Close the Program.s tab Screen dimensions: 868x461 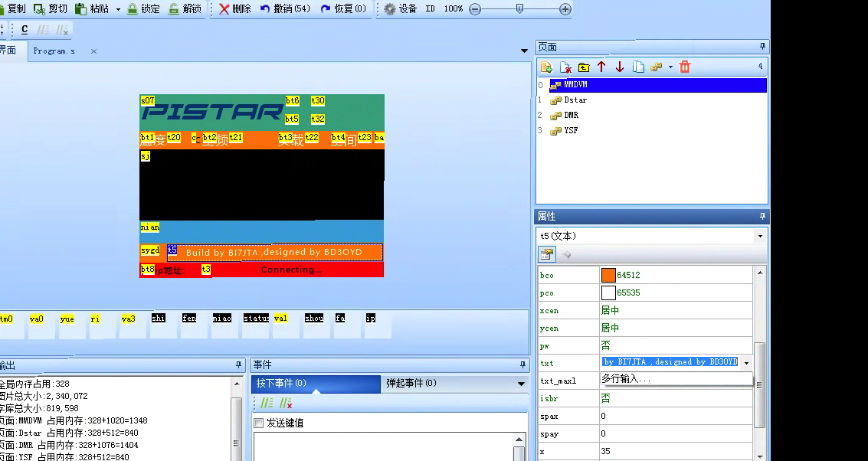click(93, 51)
